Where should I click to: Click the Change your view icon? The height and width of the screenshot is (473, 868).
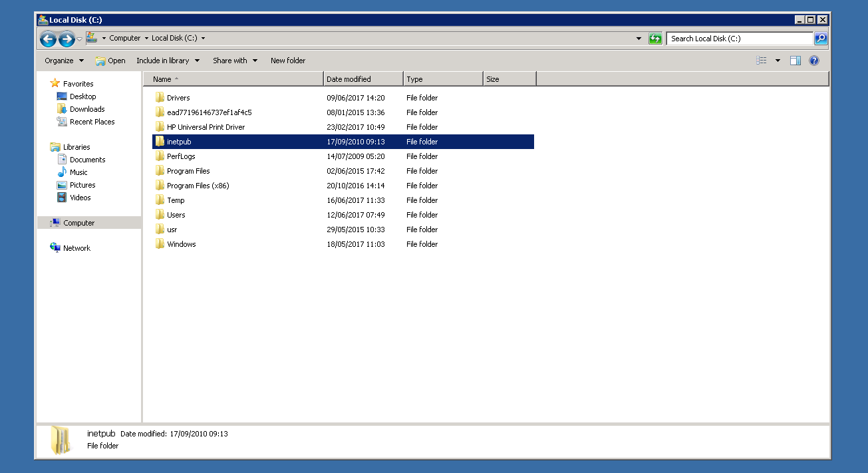762,61
